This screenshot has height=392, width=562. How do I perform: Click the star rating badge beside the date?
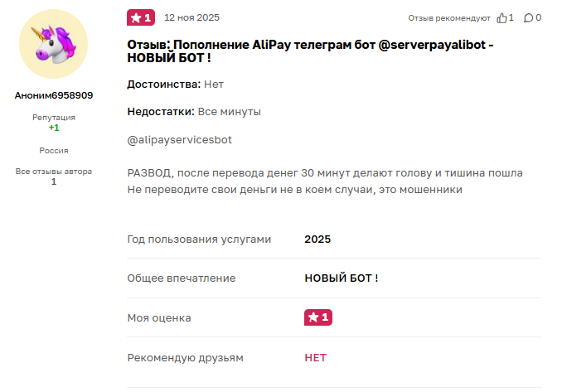click(140, 17)
